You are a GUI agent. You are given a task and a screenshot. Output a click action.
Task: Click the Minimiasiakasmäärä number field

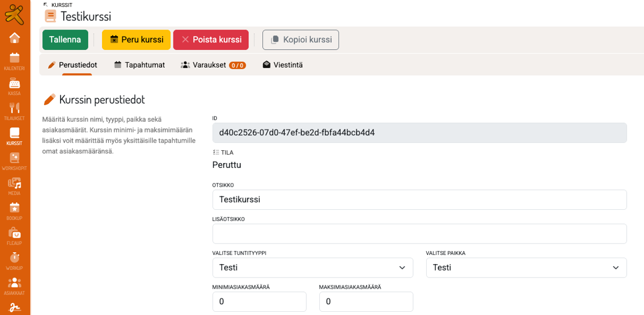click(x=259, y=302)
